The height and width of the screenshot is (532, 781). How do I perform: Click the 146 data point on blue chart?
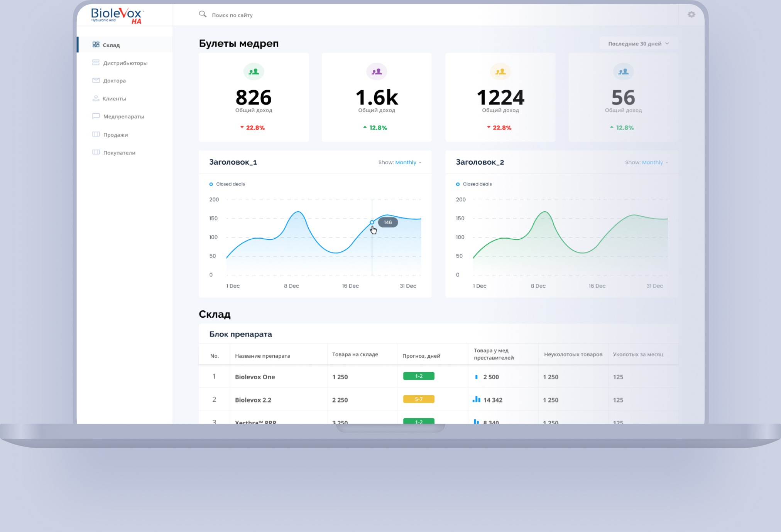(x=372, y=222)
